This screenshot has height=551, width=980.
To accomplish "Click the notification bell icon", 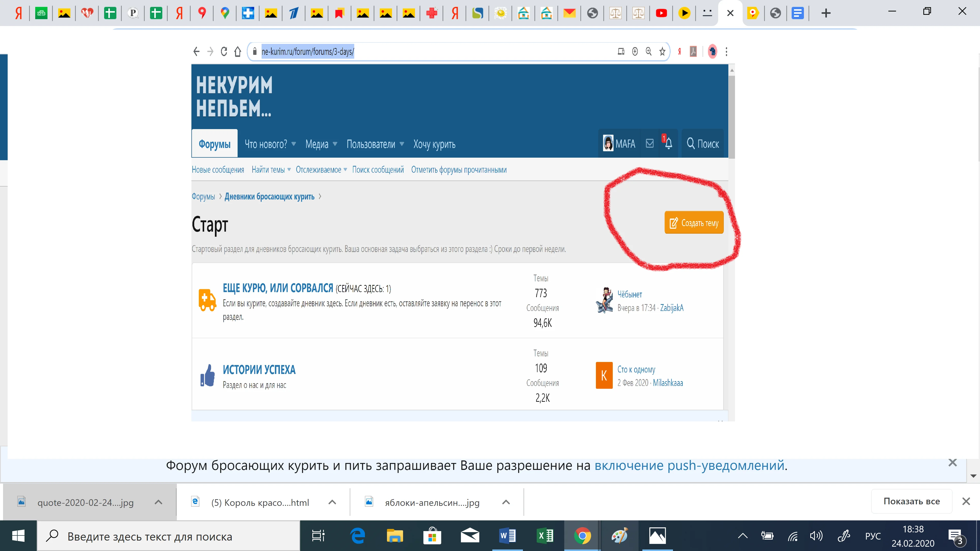I will [668, 143].
